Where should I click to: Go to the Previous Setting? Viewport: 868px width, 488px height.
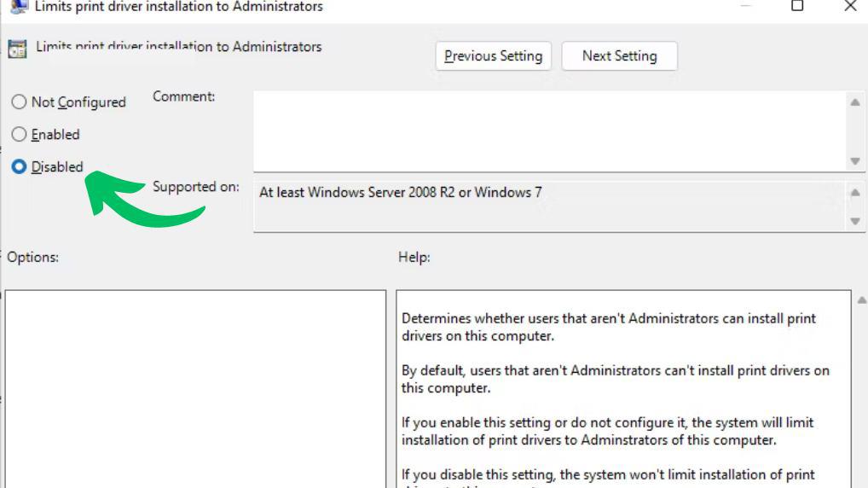(493, 56)
